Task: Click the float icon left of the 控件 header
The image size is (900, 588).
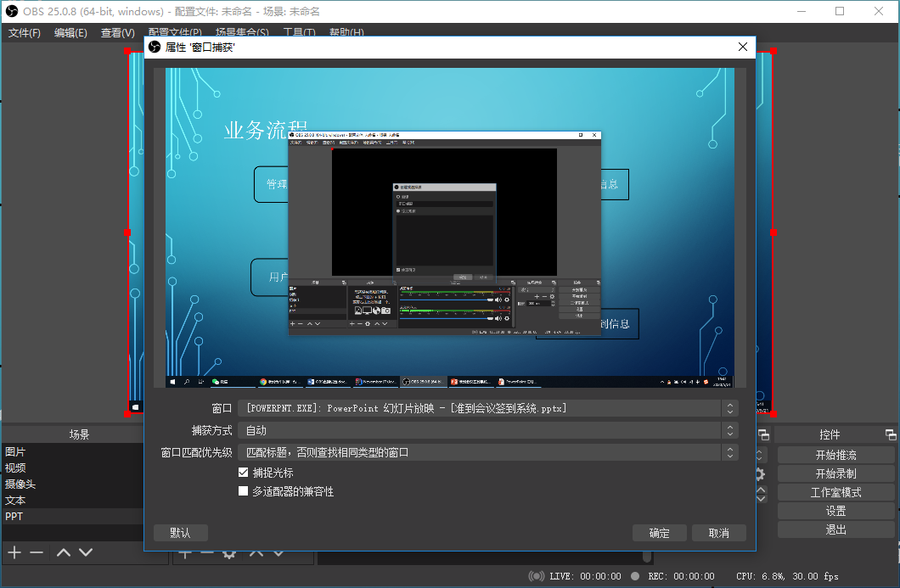Action: click(x=763, y=434)
